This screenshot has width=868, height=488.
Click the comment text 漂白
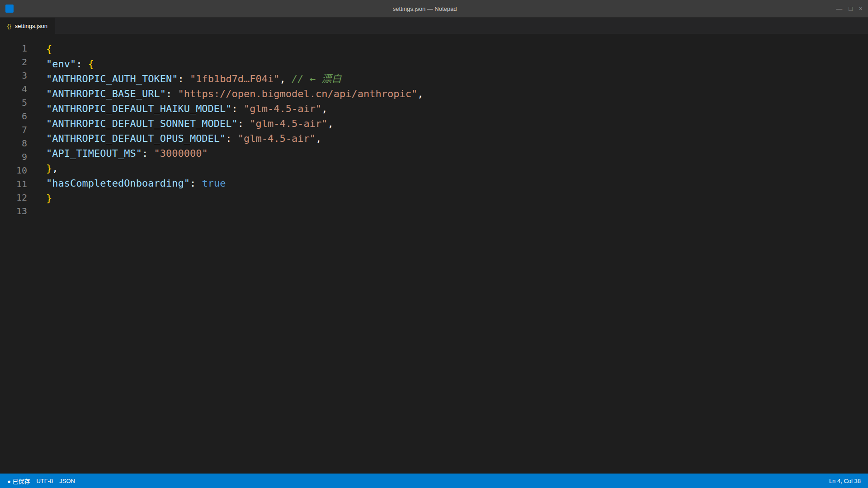(332, 79)
